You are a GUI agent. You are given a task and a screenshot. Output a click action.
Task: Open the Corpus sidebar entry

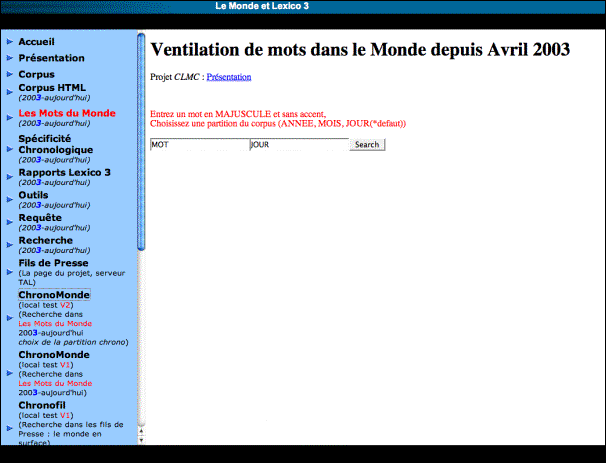coord(36,74)
